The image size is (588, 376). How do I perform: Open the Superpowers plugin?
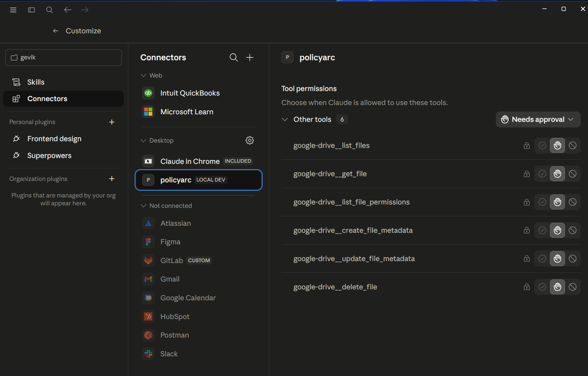click(63, 155)
